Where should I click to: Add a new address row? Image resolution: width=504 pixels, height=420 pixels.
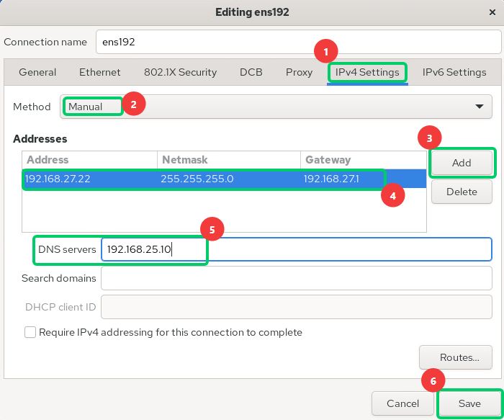pos(462,163)
